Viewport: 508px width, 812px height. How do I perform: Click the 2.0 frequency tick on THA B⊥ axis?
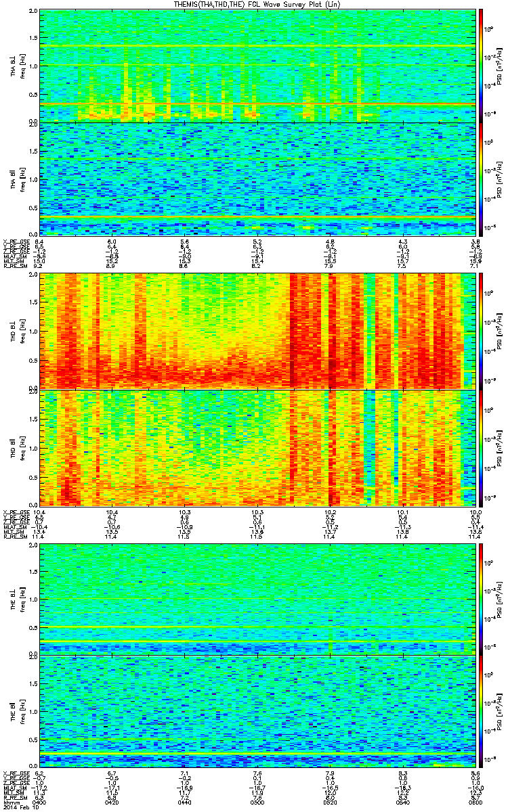click(33, 12)
